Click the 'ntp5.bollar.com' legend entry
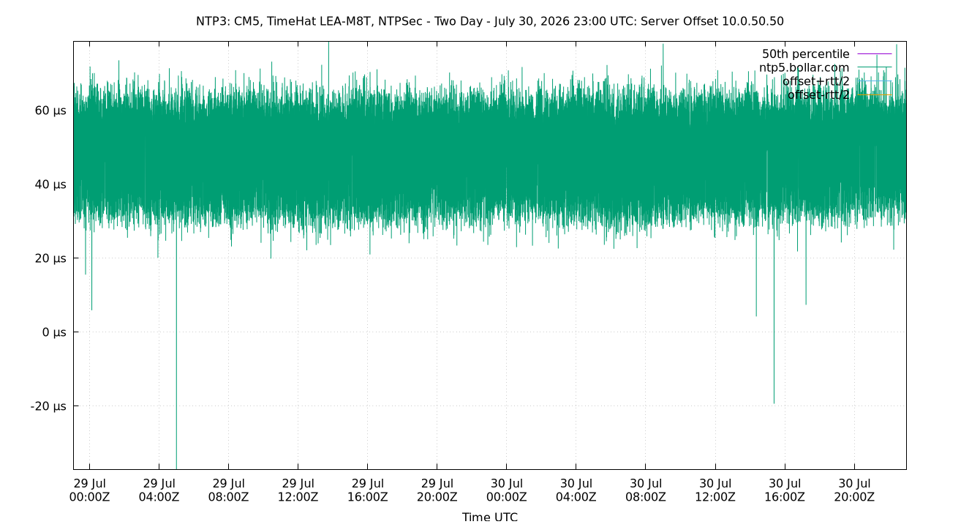The image size is (980, 527). coord(804,67)
